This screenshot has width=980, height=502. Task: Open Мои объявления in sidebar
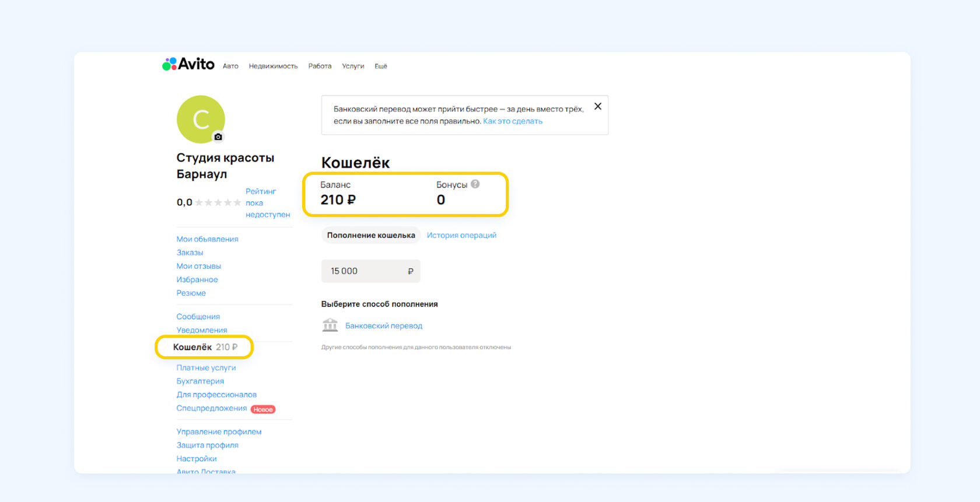click(208, 239)
